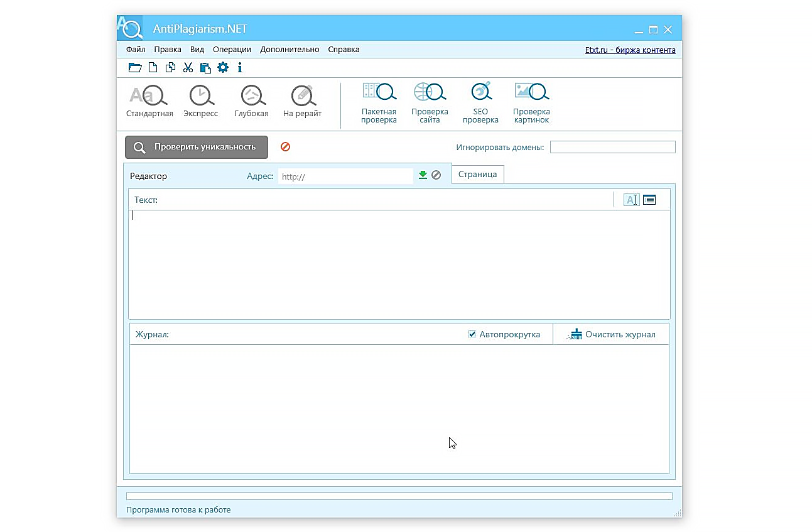Maximize the AntiPlagiarism.NET window

click(653, 30)
